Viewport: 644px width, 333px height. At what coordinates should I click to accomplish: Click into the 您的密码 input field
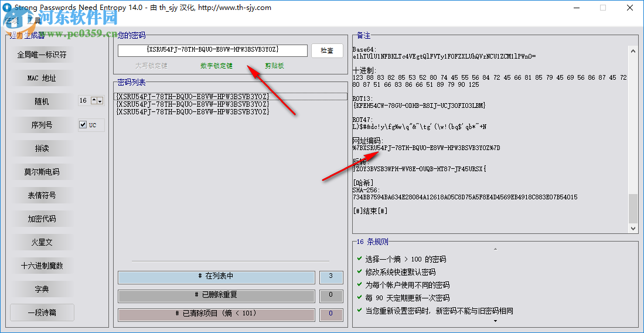point(212,50)
